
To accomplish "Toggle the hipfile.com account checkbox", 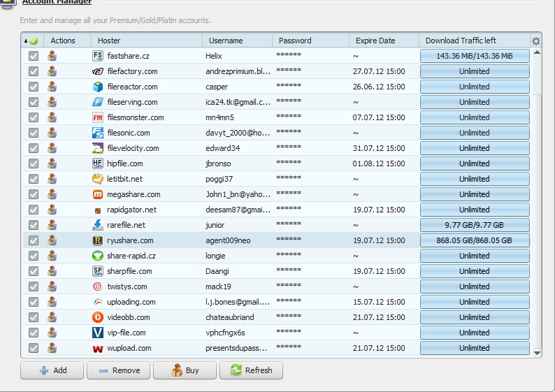I will [x=34, y=164].
